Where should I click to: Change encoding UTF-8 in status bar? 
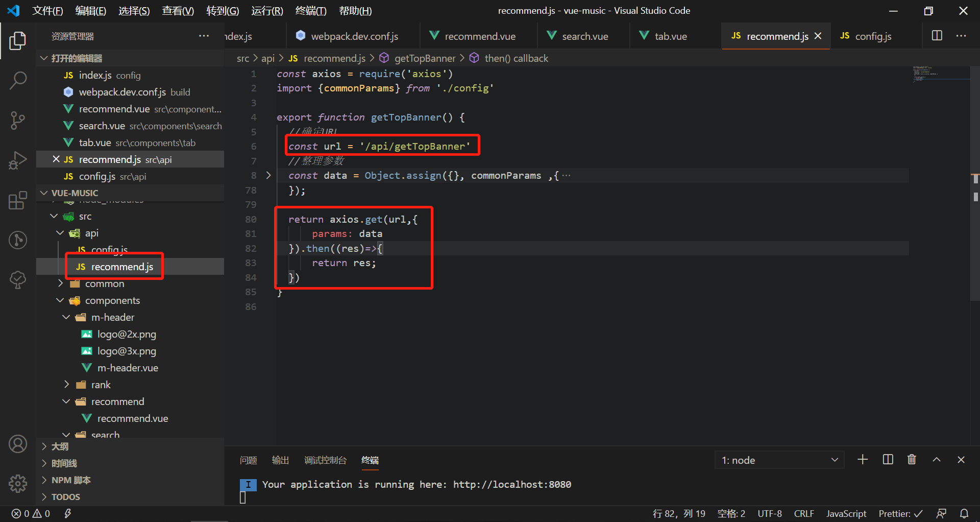(x=770, y=513)
